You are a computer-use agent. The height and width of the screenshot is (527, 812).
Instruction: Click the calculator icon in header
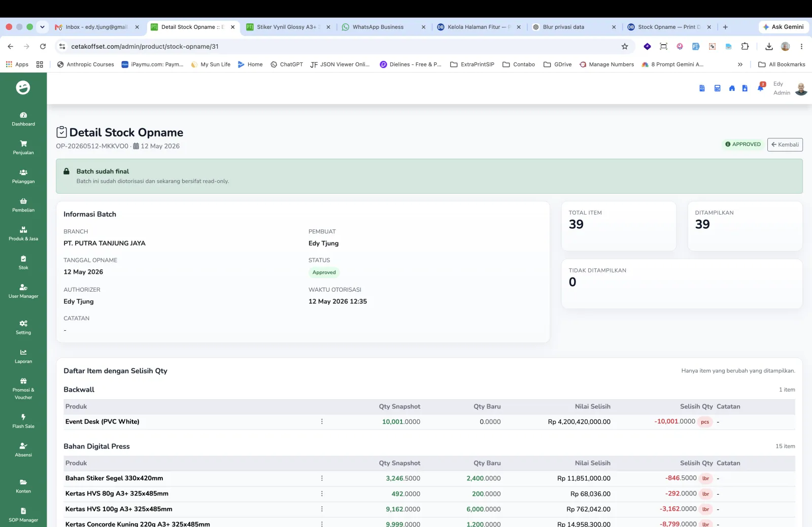(717, 88)
